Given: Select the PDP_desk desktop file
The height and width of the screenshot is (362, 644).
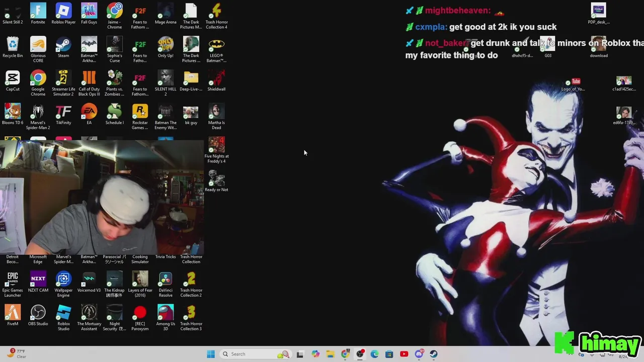Looking at the screenshot, I should (599, 14).
